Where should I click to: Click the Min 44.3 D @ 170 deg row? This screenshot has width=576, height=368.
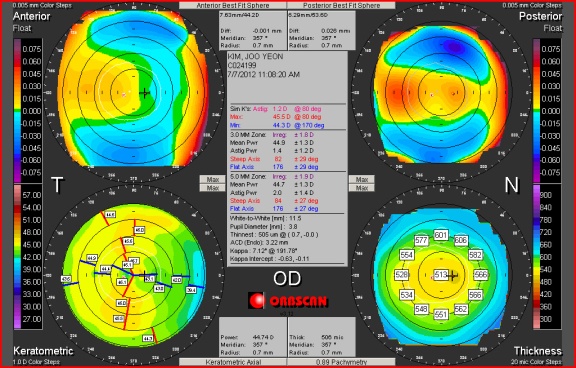click(277, 125)
